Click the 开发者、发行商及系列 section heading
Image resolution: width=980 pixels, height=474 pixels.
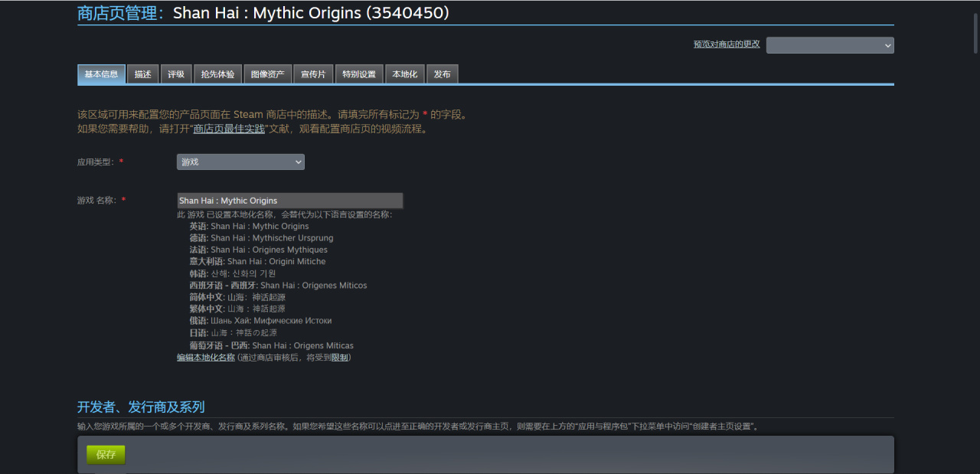point(141,407)
